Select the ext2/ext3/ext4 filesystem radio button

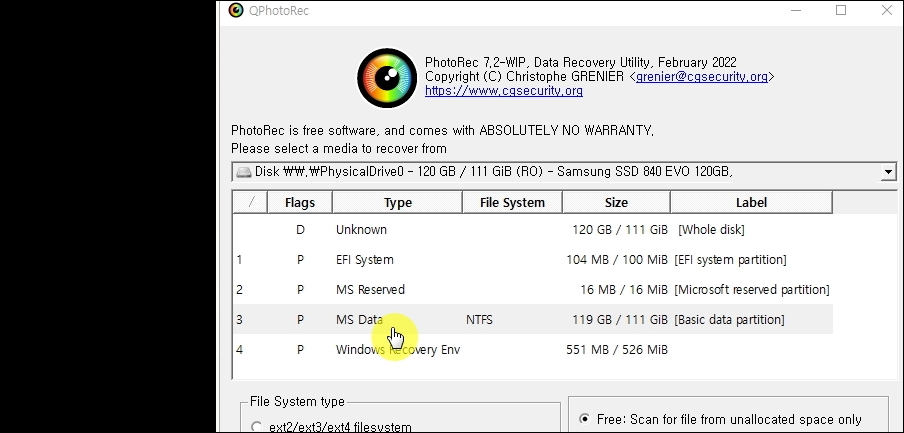tap(257, 427)
